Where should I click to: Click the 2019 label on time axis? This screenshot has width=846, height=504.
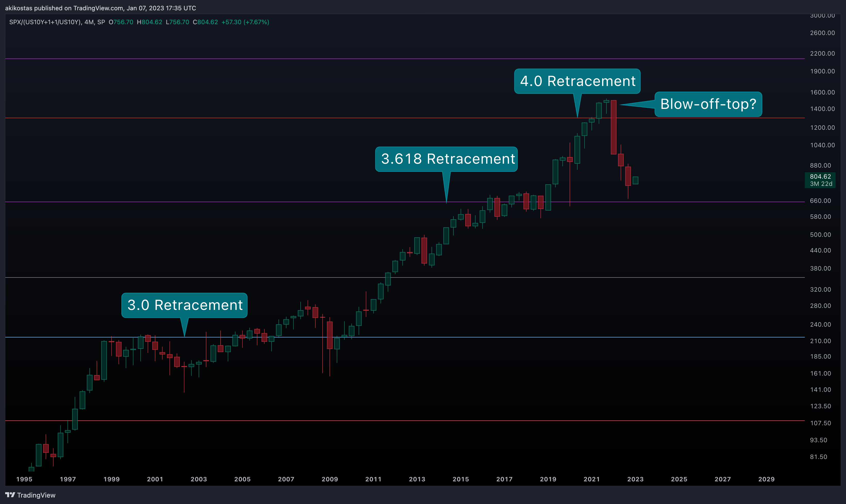coord(548,479)
